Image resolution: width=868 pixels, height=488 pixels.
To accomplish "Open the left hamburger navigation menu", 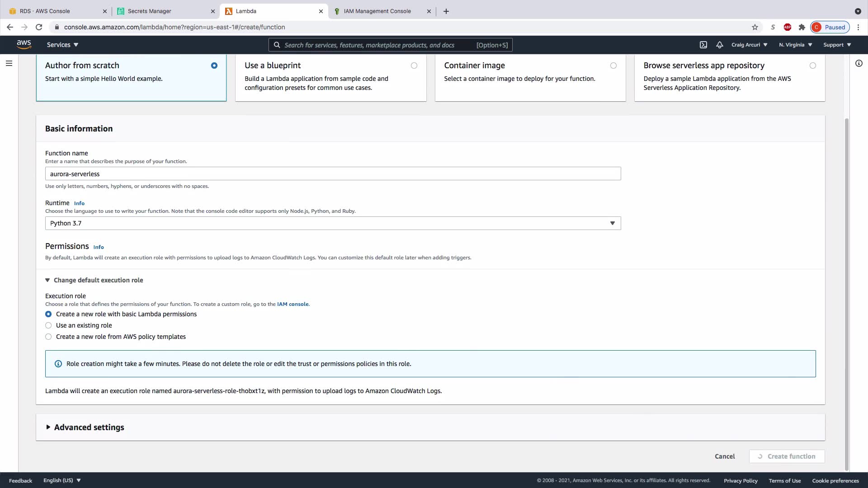I will point(9,63).
